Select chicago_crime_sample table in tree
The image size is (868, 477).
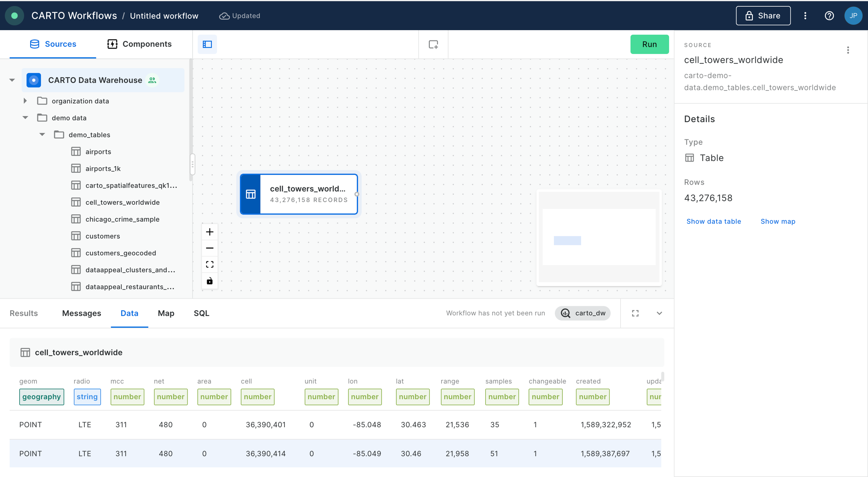point(122,219)
